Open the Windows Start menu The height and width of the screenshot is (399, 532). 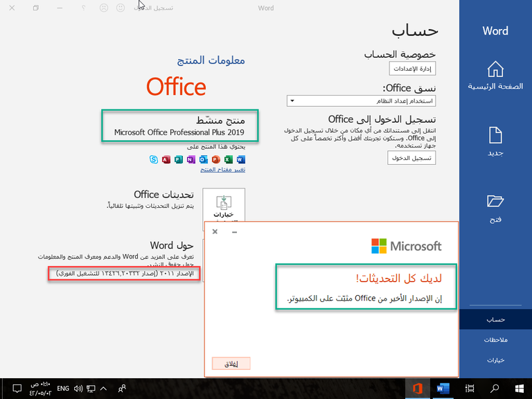coord(519,389)
